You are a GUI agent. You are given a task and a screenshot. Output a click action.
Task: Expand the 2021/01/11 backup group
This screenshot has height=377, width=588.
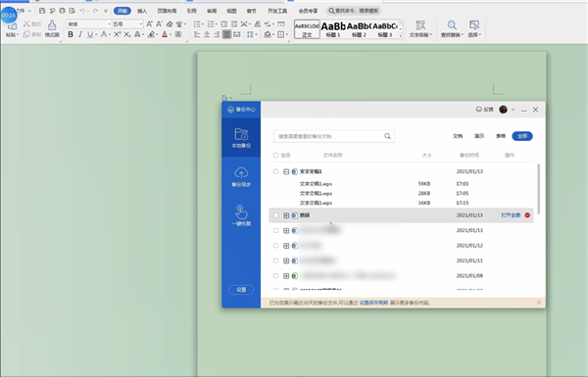click(286, 260)
